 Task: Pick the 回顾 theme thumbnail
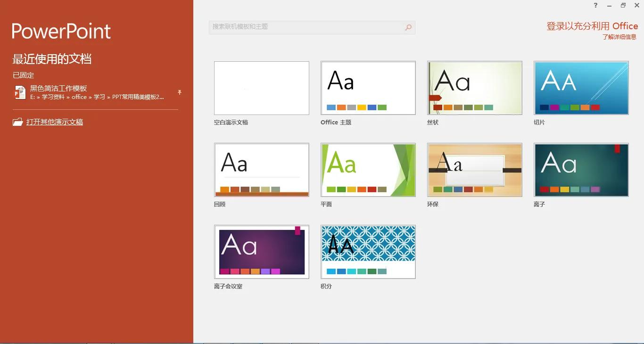[262, 170]
